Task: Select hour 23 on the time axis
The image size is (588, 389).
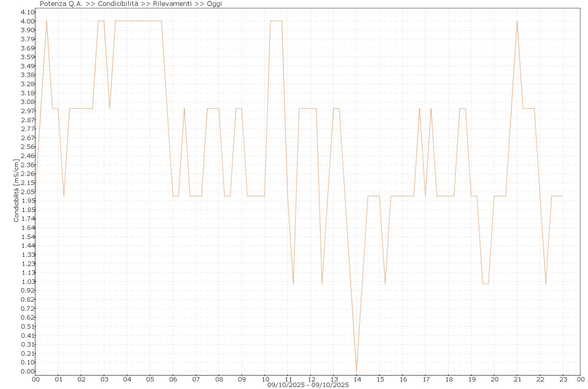Action: 563,379
